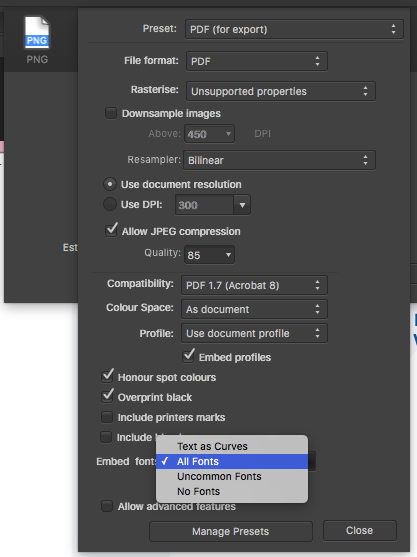Open the Quality 85 dropdown
Image resolution: width=417 pixels, height=557 pixels.
(x=209, y=255)
